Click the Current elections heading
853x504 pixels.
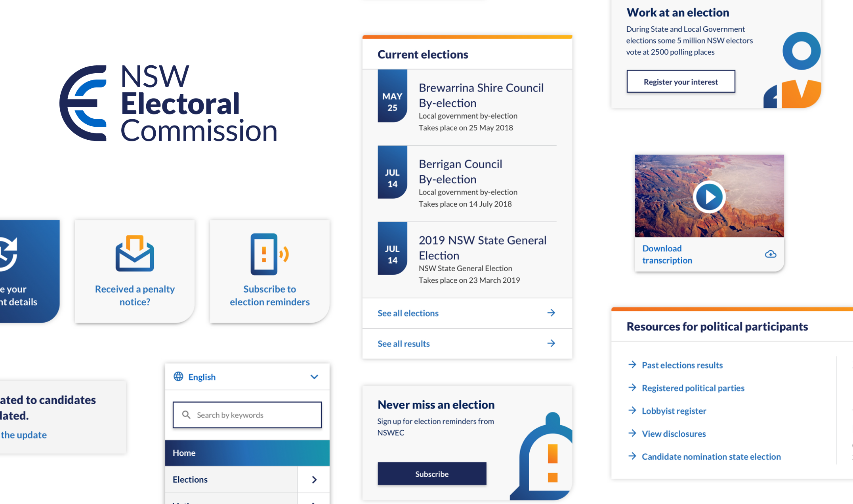[x=423, y=54]
